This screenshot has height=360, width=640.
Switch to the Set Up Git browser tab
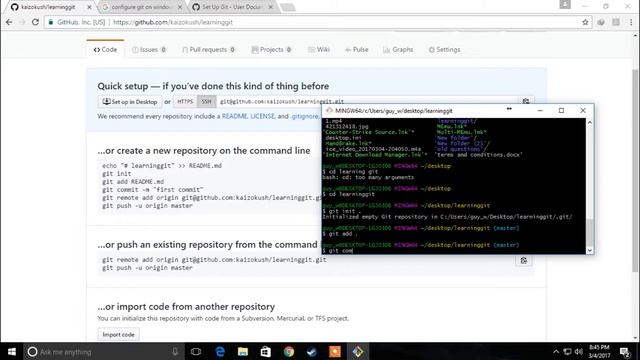point(232,7)
